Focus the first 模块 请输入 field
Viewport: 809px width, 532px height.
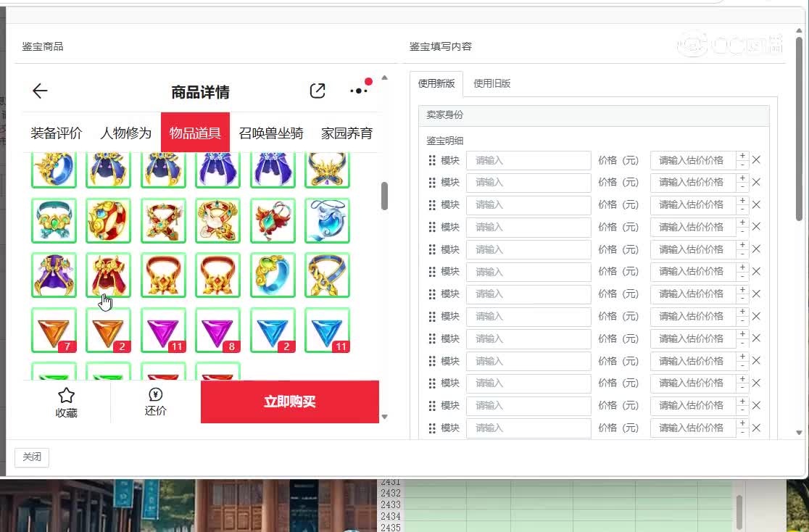528,160
